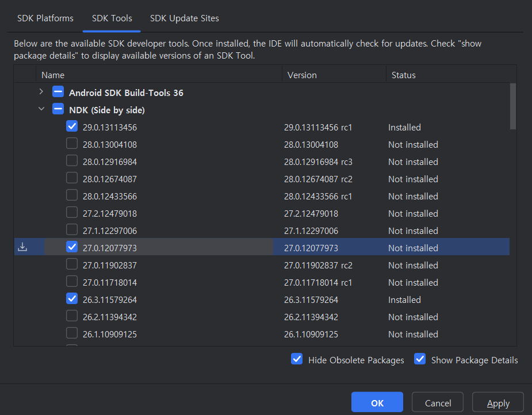Click the download icon beside 27.0.12077973
Viewport: 532px width, 415px height.
click(x=22, y=247)
